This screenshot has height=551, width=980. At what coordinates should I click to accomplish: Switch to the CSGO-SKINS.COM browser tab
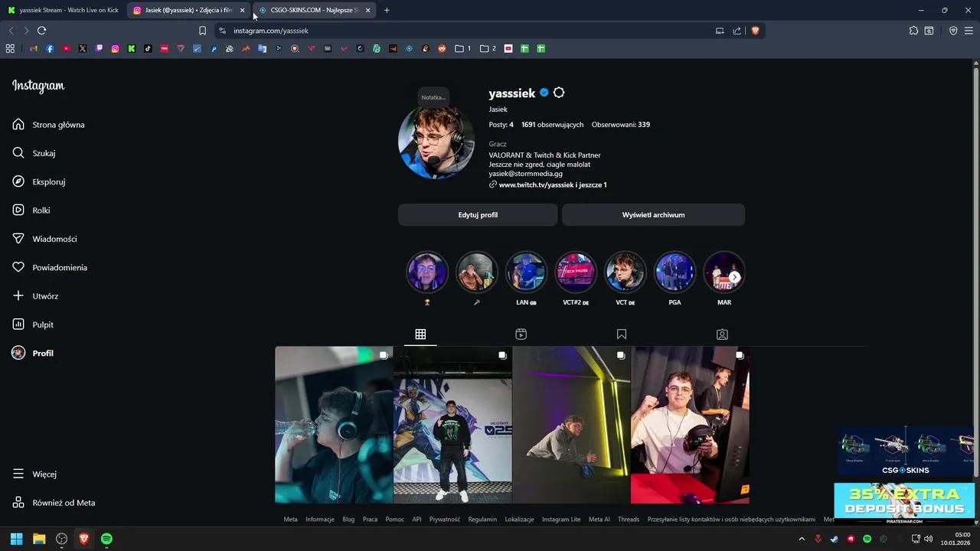tap(314, 10)
